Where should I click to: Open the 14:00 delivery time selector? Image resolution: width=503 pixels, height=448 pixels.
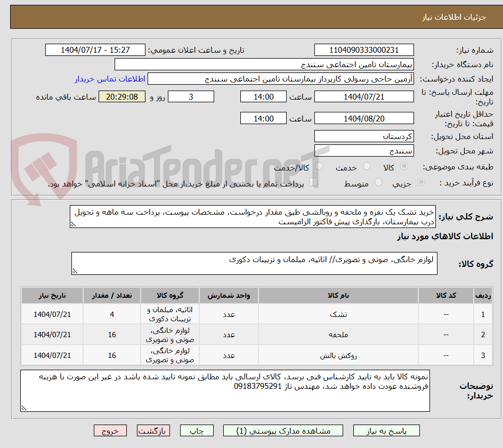(x=264, y=96)
